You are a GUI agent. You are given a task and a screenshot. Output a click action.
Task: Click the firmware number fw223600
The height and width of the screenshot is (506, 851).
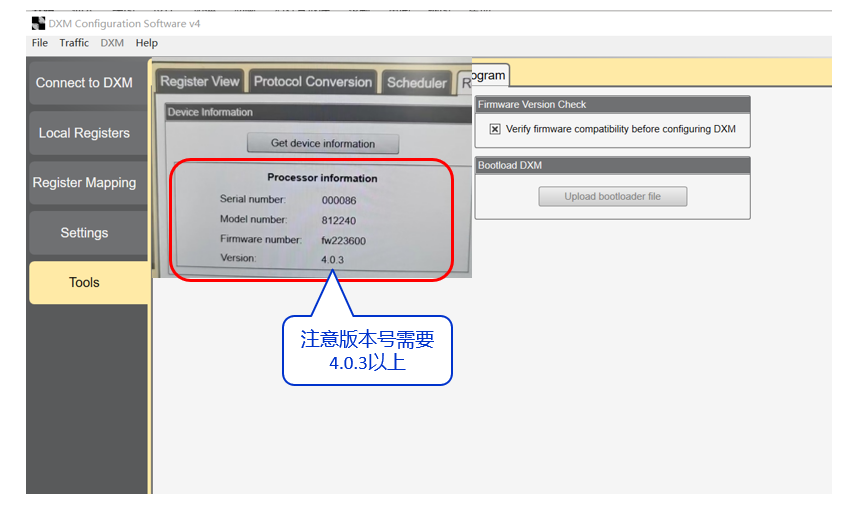[344, 240]
